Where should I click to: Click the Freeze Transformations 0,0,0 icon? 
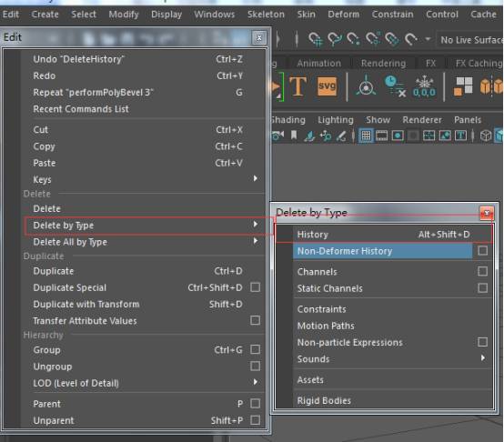coord(424,86)
